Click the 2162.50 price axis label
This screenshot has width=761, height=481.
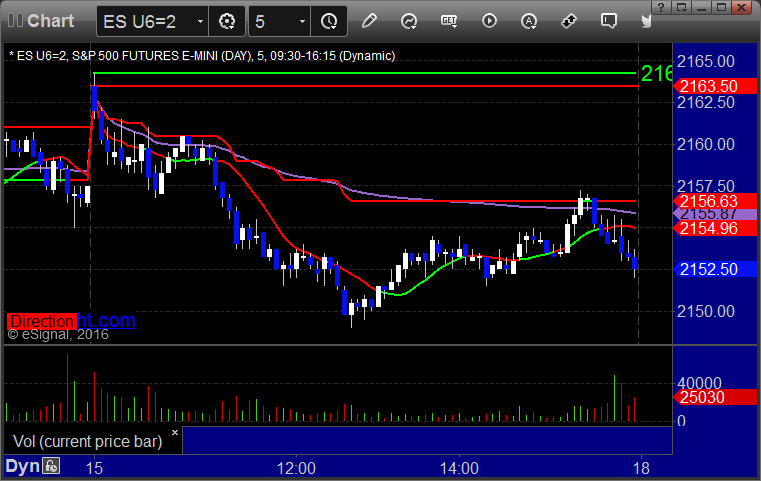[x=706, y=102]
